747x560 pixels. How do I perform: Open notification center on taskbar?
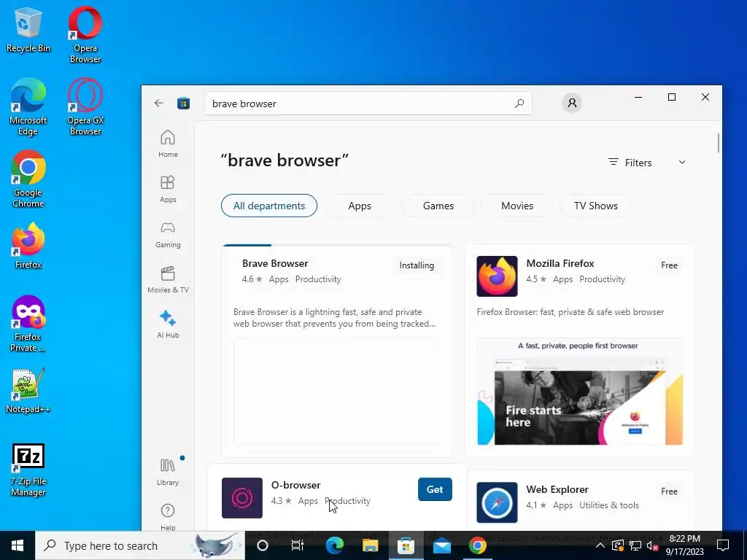click(723, 545)
